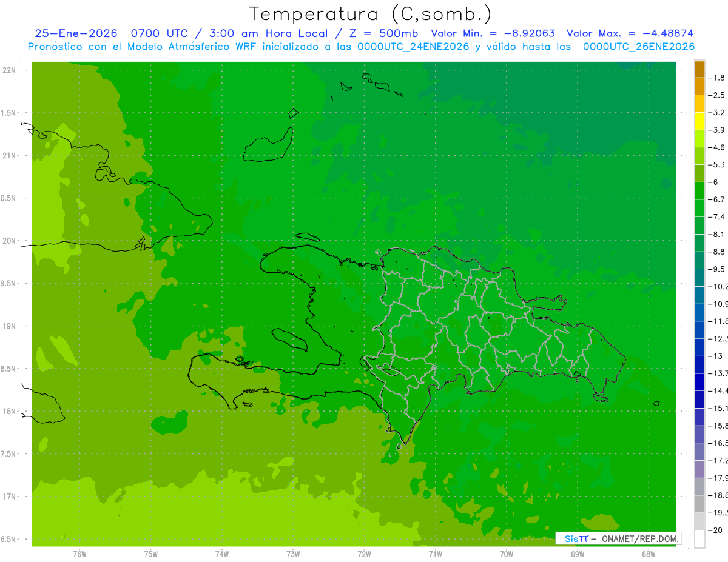Viewport: 728px width, 562px height.
Task: Click the dark orange legend band above -1.8
Action: [x=699, y=69]
